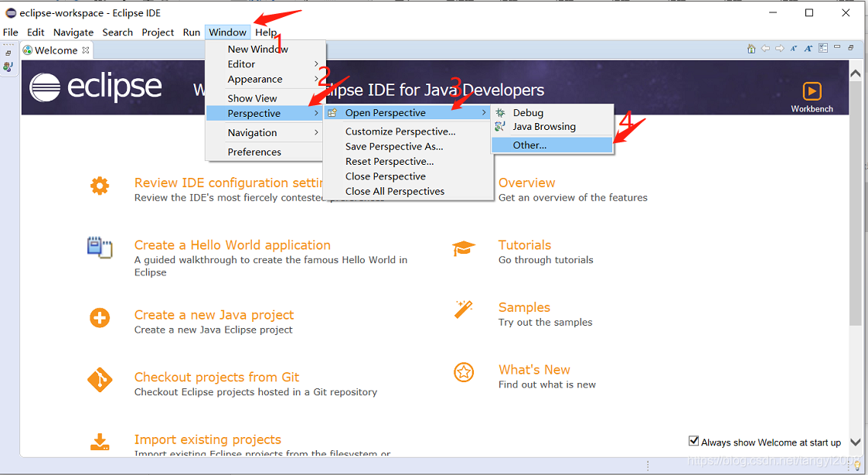Open the Navigate menu

(x=73, y=32)
